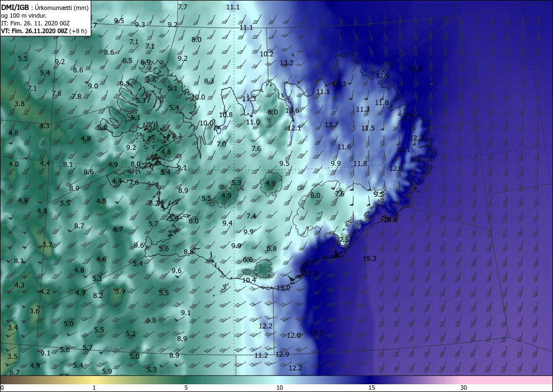The height and width of the screenshot is (392, 553).
Task: Click the map value '7.8'
Action: [76, 97]
